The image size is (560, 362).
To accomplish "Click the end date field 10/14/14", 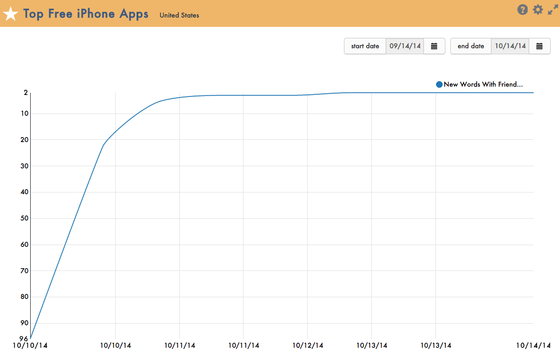I will (x=510, y=46).
